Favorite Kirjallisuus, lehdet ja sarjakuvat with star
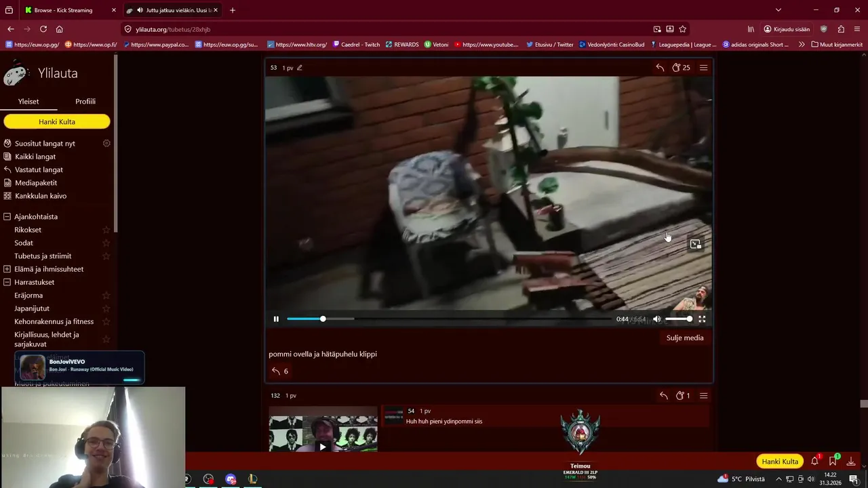The image size is (868, 488). (106, 340)
